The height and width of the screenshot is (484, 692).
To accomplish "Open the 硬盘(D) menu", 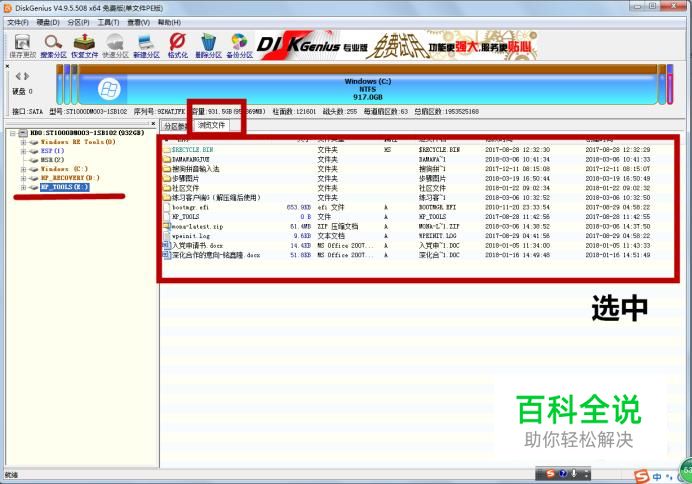I will coord(48,22).
